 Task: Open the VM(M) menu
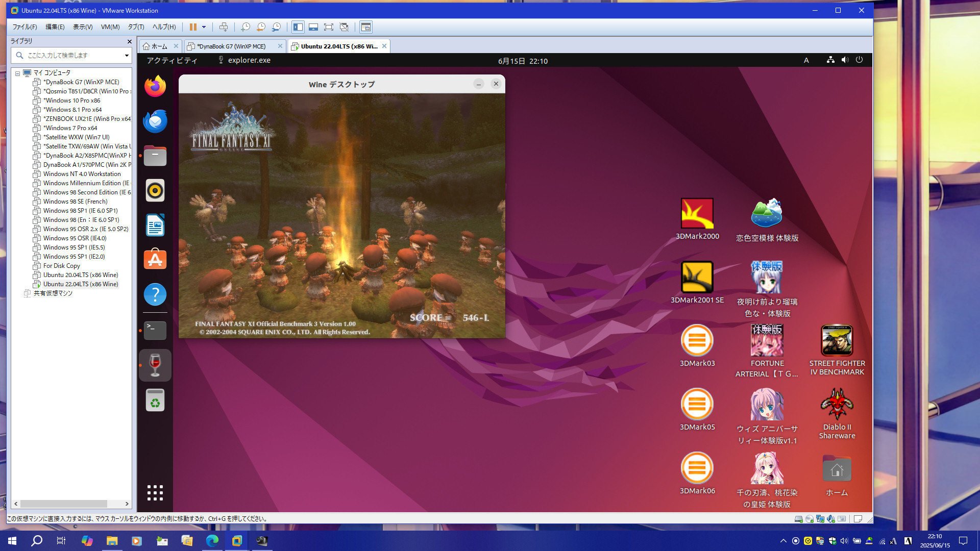click(110, 27)
